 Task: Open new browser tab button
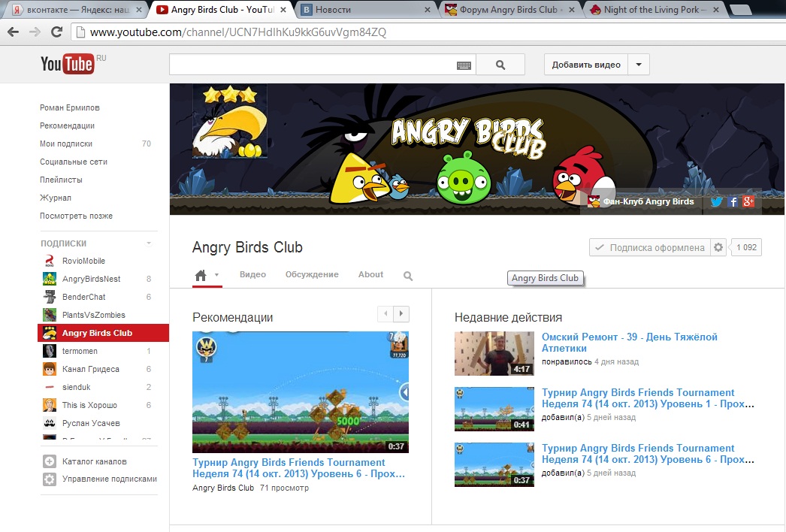(x=740, y=10)
